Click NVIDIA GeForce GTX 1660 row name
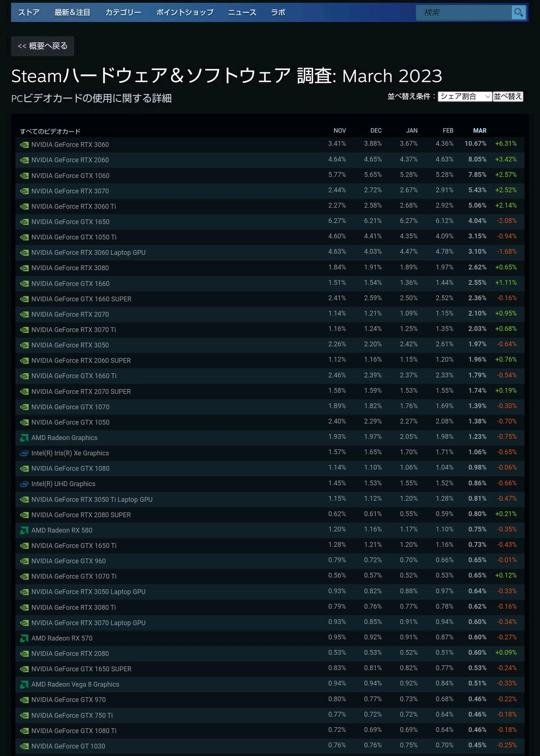Image resolution: width=540 pixels, height=756 pixels. (x=71, y=283)
